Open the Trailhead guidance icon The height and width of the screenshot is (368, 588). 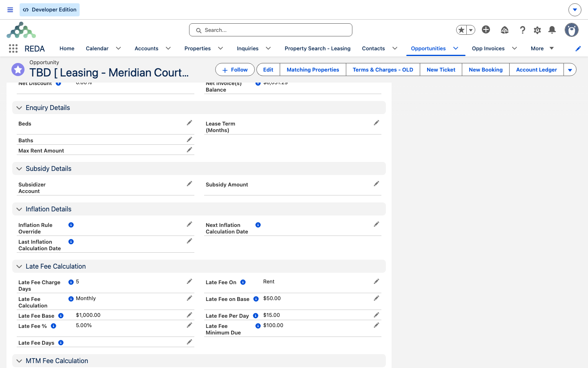tap(505, 30)
